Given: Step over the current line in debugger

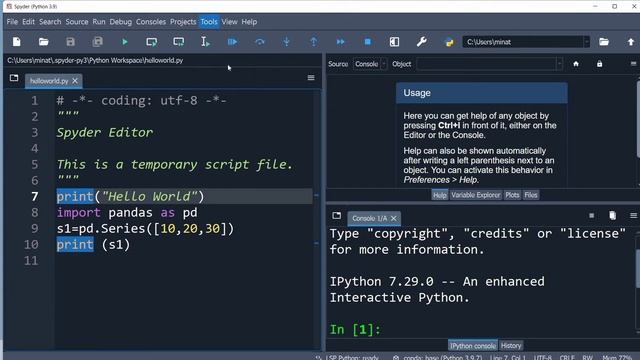Looking at the screenshot, I should [x=260, y=42].
